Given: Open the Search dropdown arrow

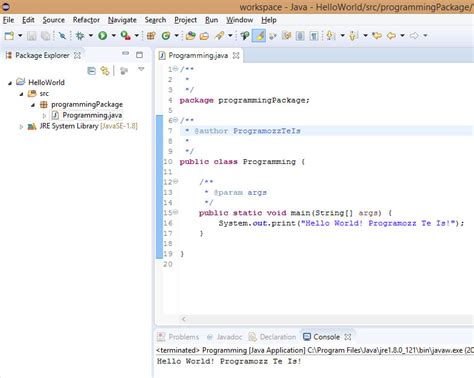Looking at the screenshot, I should (230, 35).
